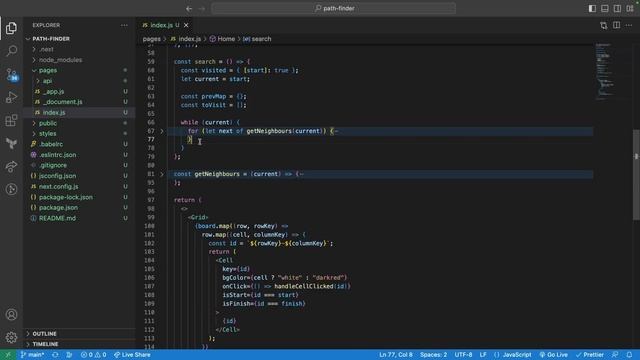Expand the public folder

tap(48, 123)
